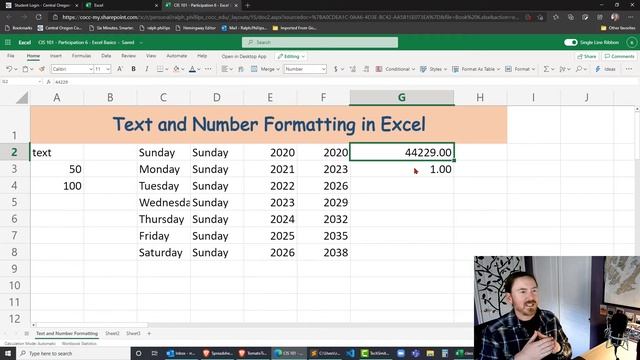Click the Find magnifier icon
The height and width of the screenshot is (360, 640).
click(x=578, y=69)
